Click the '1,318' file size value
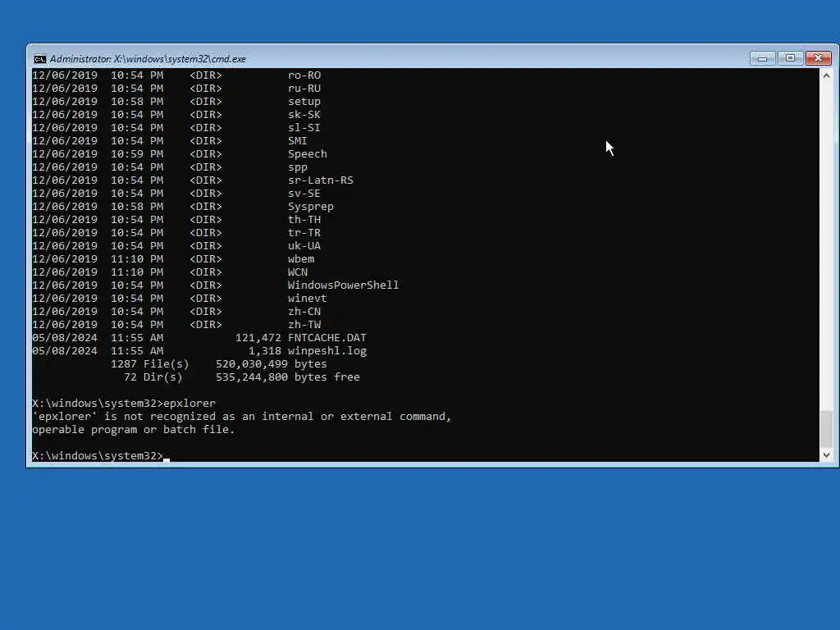 point(265,351)
